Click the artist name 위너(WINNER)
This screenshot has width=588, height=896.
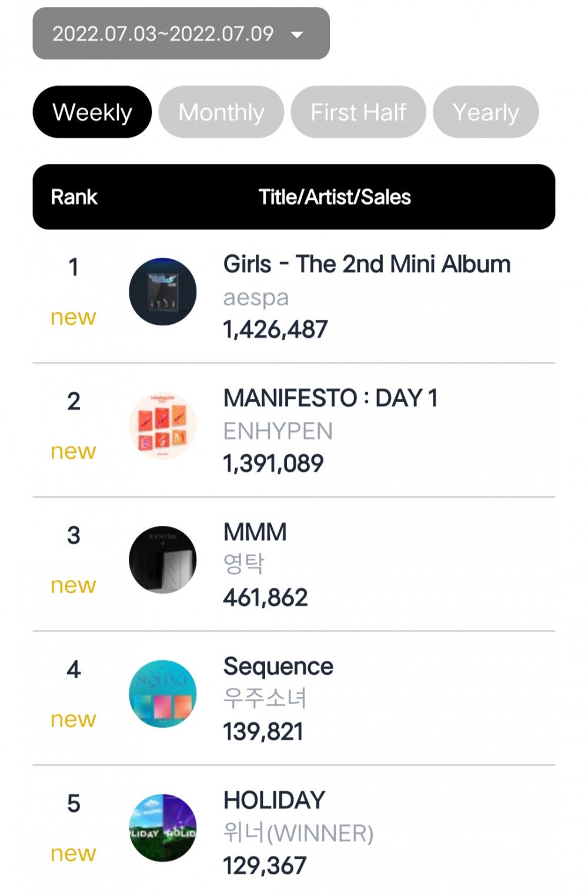299,833
